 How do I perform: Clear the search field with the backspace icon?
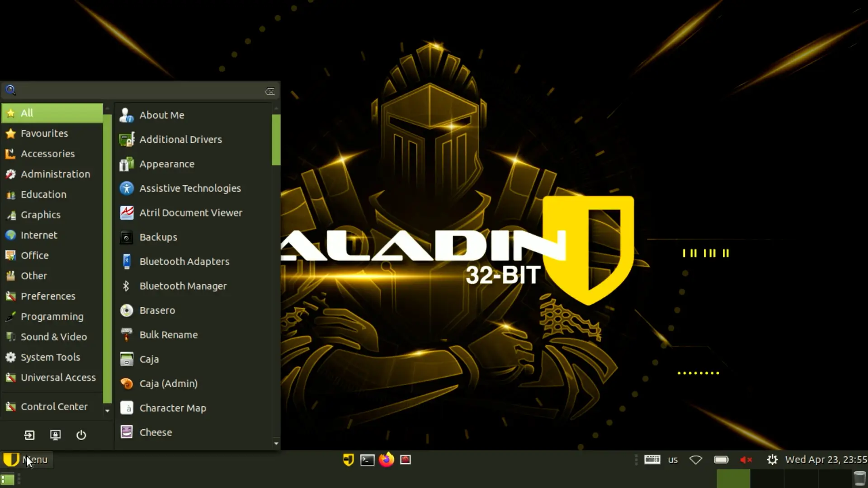[x=270, y=91]
